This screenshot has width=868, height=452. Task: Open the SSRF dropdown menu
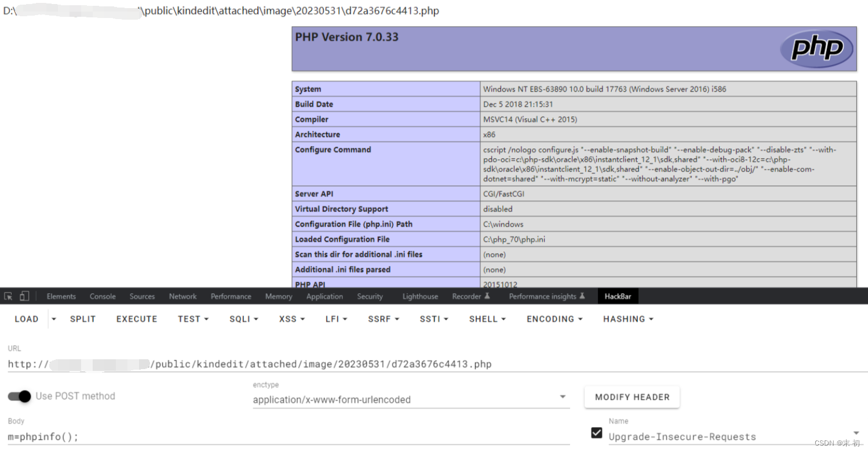383,319
